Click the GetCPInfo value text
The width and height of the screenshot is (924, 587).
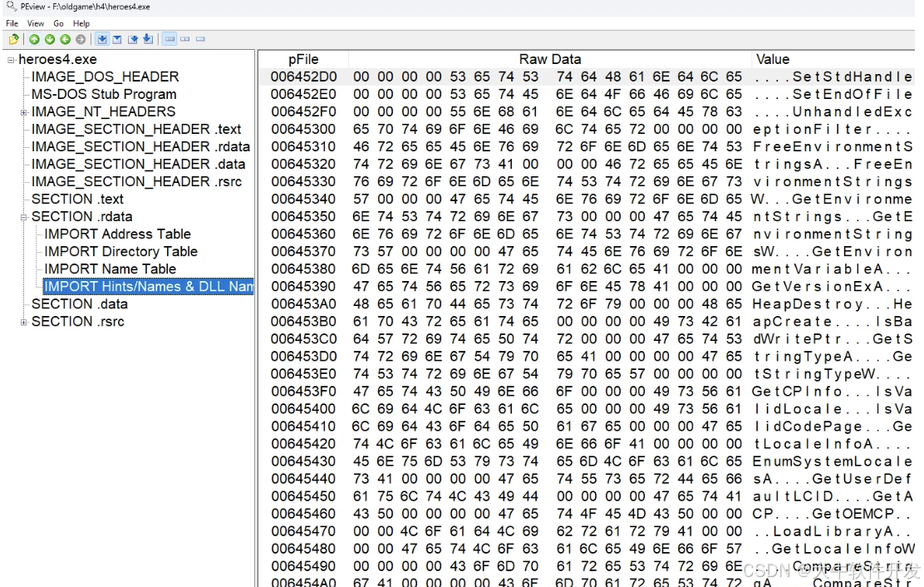point(798,392)
